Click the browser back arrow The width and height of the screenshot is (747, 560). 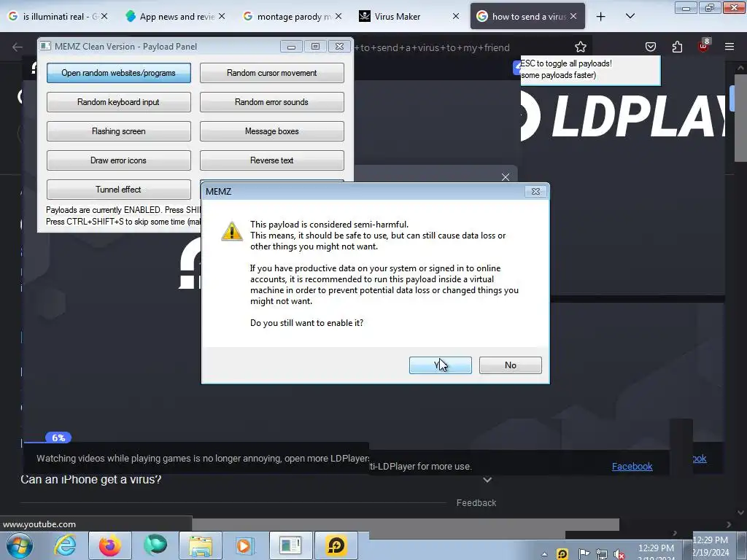pos(18,47)
